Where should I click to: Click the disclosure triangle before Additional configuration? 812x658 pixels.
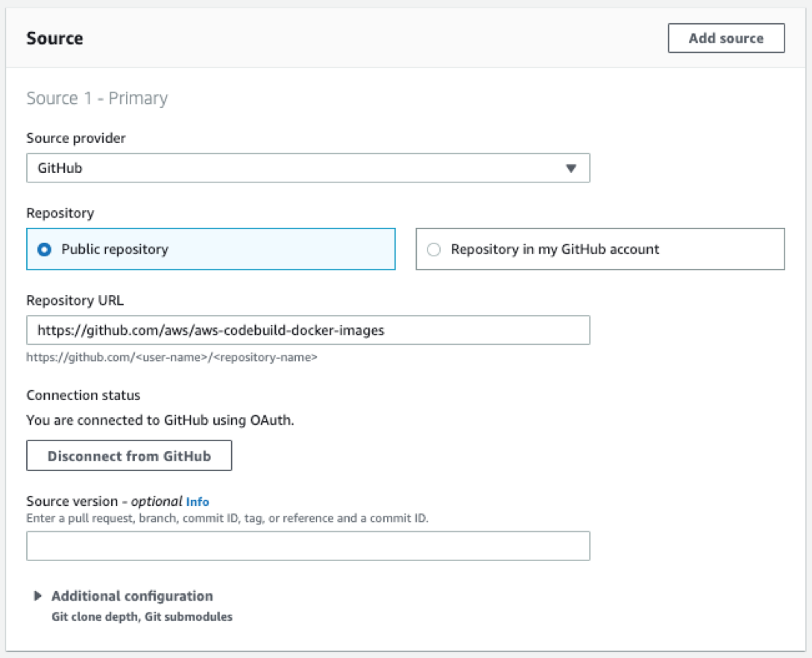pyautogui.click(x=38, y=595)
